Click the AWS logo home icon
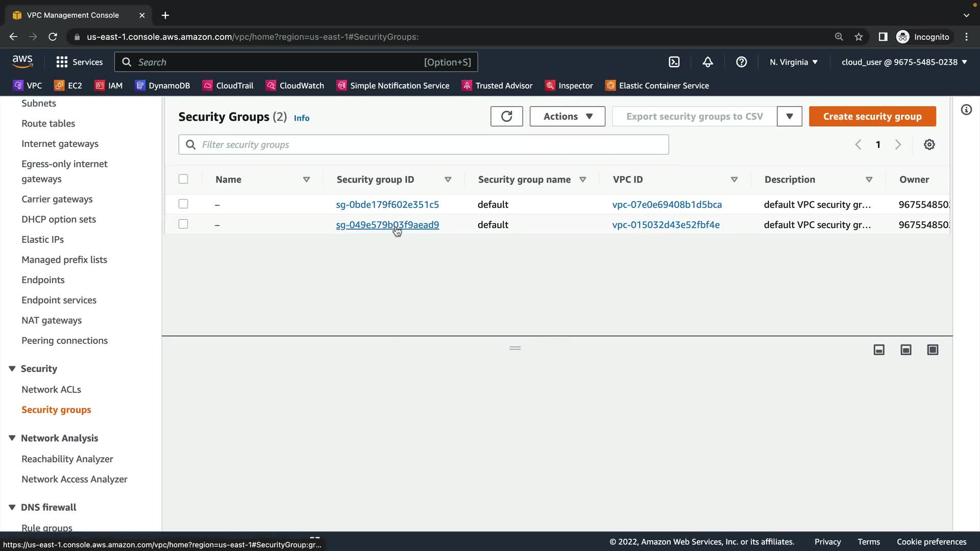980x551 pixels. tap(22, 62)
